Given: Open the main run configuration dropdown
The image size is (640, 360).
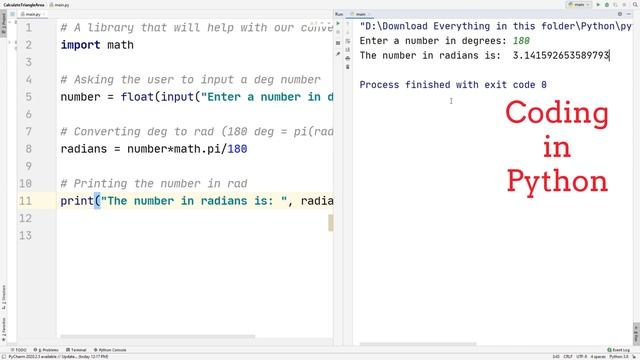Looking at the screenshot, I should tap(579, 4).
